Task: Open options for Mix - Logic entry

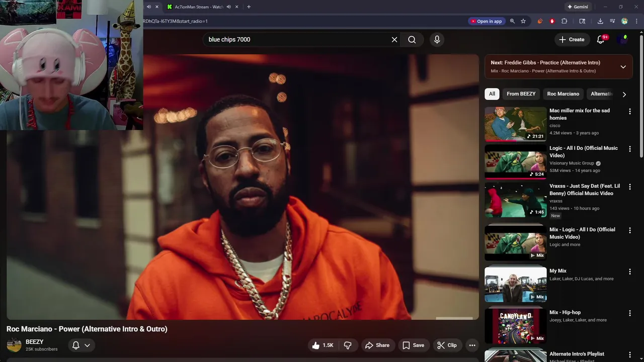Action: pos(629,230)
